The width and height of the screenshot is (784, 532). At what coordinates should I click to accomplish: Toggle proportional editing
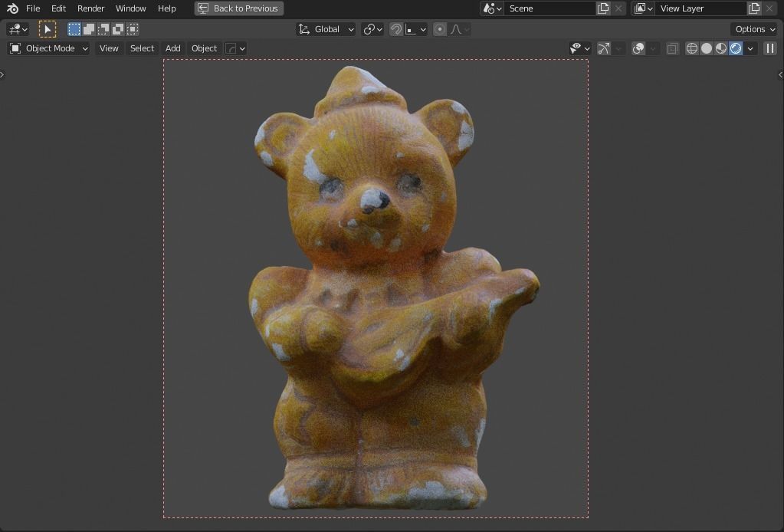pos(439,29)
